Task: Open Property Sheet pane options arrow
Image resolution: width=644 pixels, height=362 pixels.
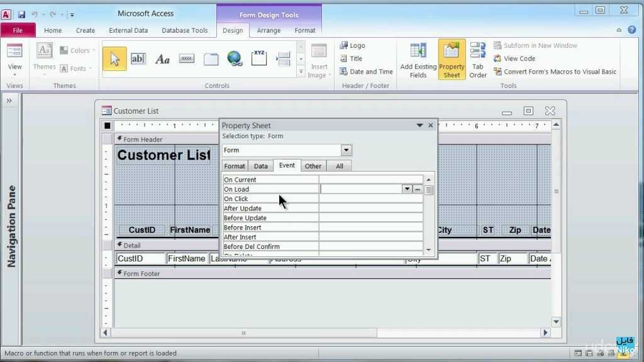Action: (419, 126)
